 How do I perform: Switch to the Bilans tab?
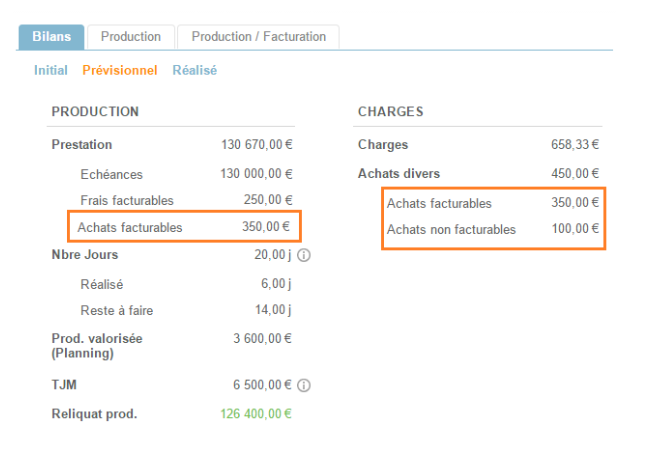[x=51, y=37]
